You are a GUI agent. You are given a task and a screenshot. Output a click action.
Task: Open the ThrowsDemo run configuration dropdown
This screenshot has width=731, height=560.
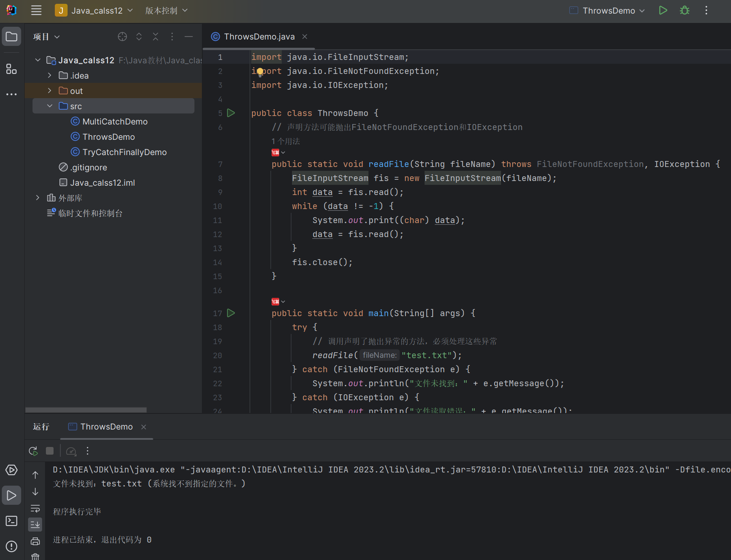(608, 11)
